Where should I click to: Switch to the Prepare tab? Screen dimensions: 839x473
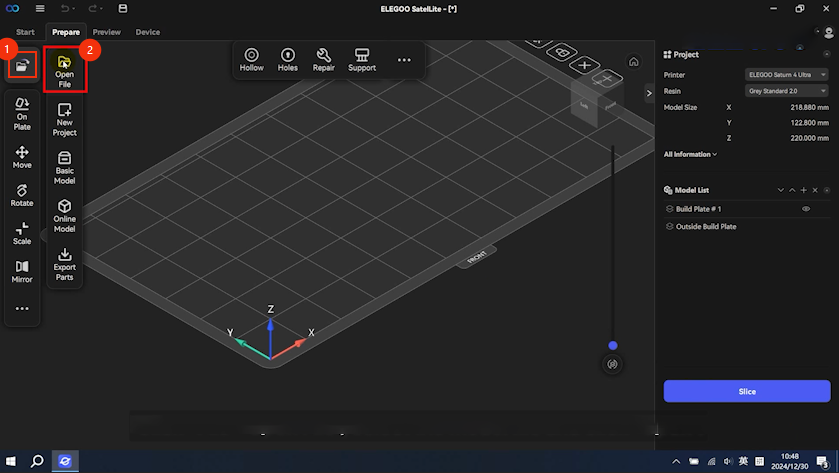coord(66,32)
